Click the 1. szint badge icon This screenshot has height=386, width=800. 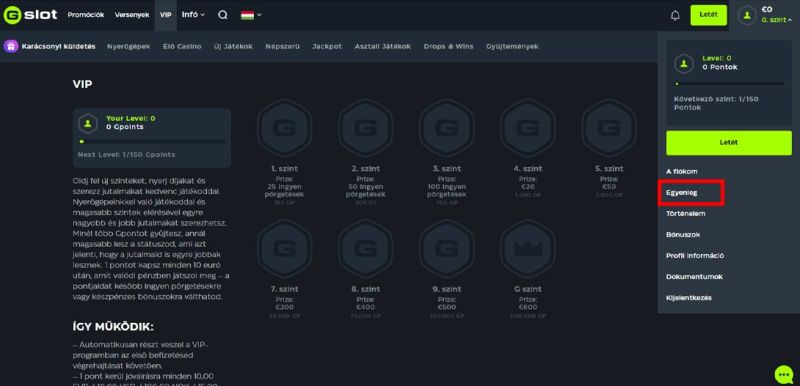coord(284,127)
